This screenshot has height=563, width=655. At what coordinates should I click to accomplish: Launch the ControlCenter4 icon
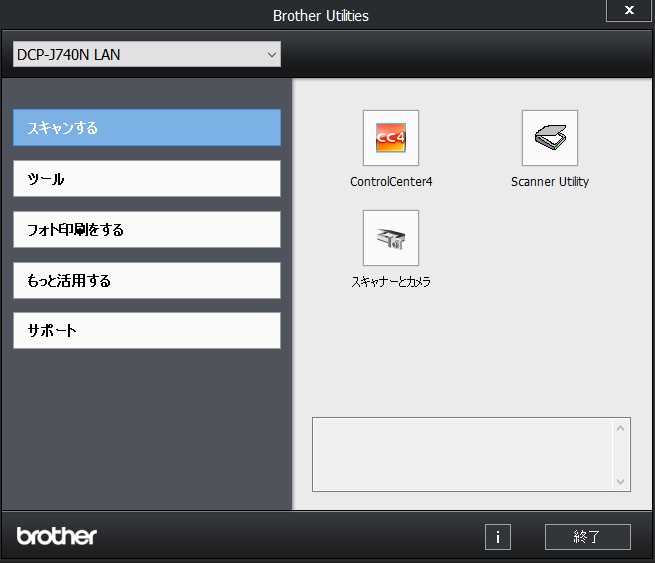(390, 138)
